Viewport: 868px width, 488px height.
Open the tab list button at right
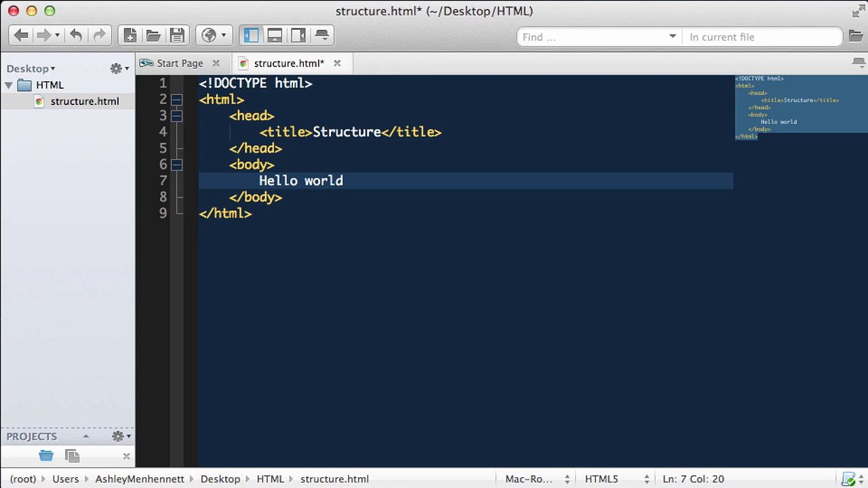(x=859, y=63)
